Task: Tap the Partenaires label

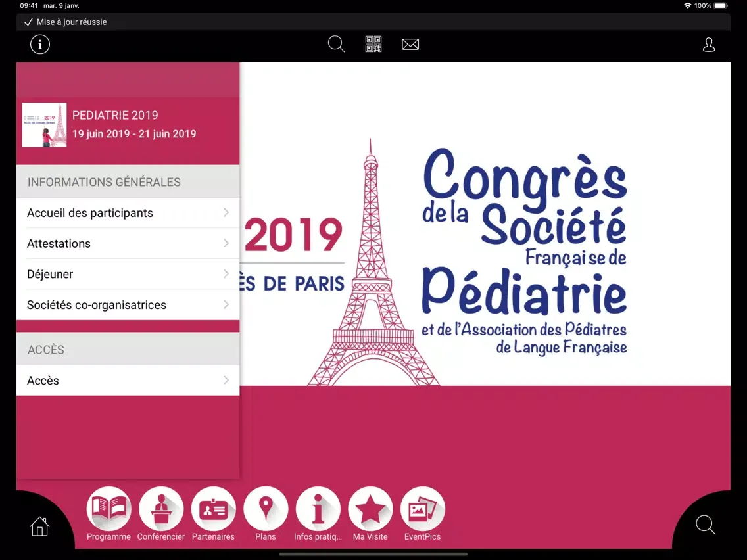Action: [213, 536]
